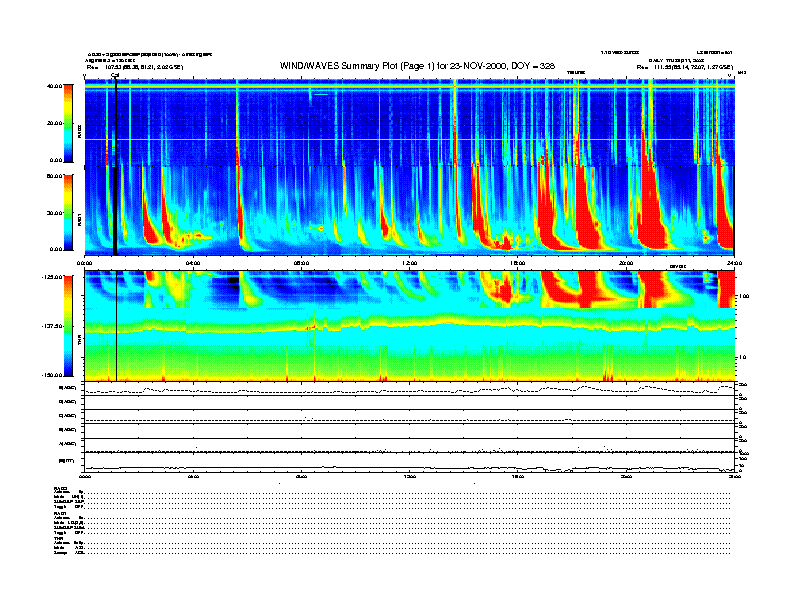Click the black calibration bar in the RAD1 spectrogram
This screenshot has width=792, height=612.
pyautogui.click(x=115, y=211)
